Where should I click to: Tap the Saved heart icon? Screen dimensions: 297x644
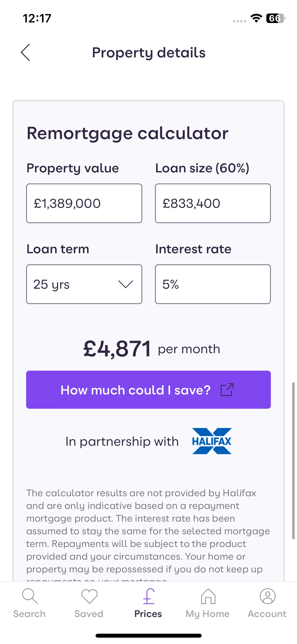coord(89,596)
